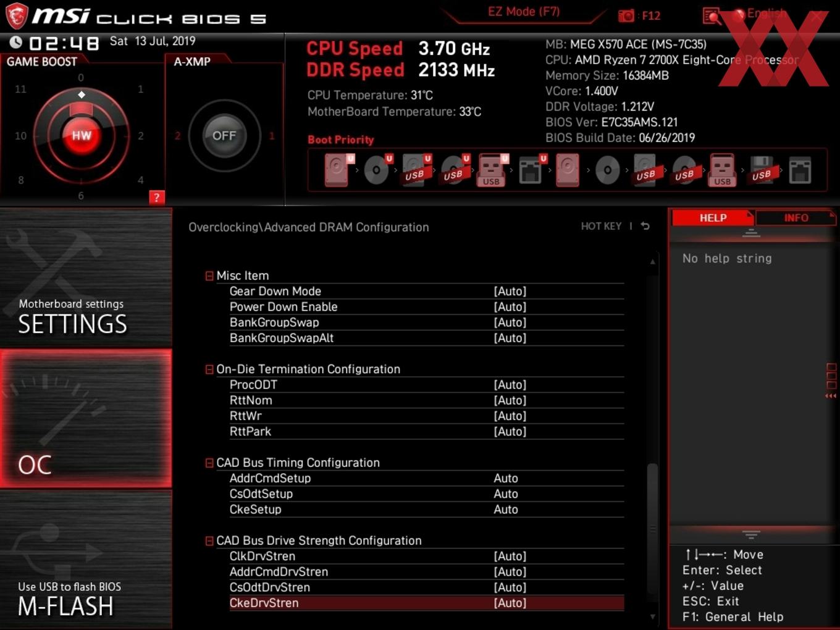Click the Overclocking\Advanced DRAM Configuration breadcrumb
Screen dimensions: 840x630
point(309,227)
